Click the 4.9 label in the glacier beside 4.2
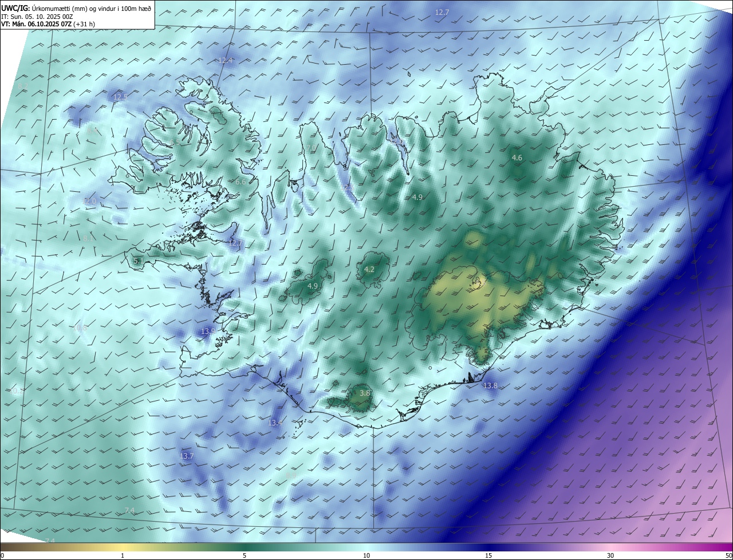The height and width of the screenshot is (560, 733). pos(313,286)
